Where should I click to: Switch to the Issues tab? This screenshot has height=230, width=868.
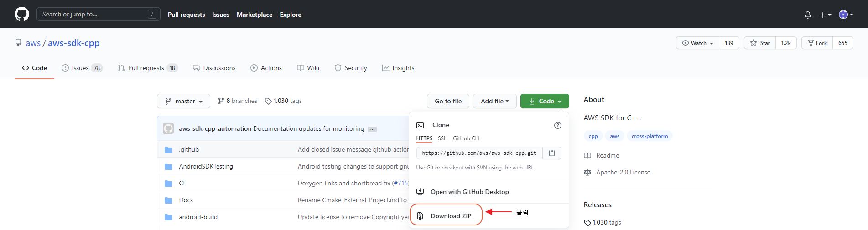coord(82,68)
